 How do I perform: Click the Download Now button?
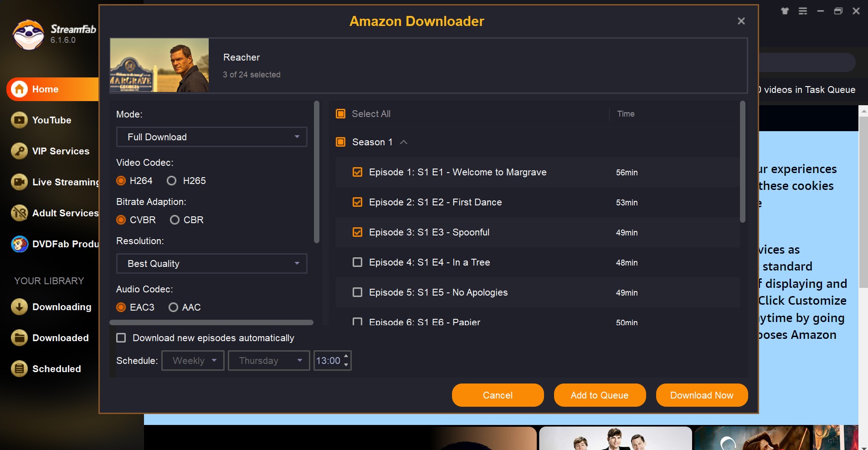[x=701, y=395]
